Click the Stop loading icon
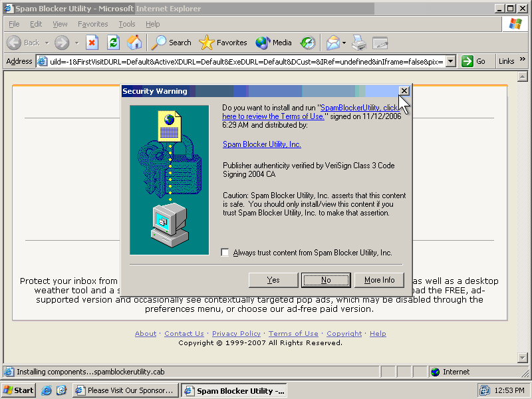The image size is (532, 399). point(92,43)
